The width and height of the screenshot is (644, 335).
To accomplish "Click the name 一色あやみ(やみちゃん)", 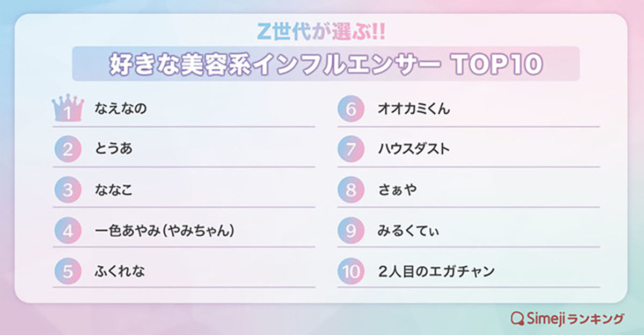I will pyautogui.click(x=165, y=231).
